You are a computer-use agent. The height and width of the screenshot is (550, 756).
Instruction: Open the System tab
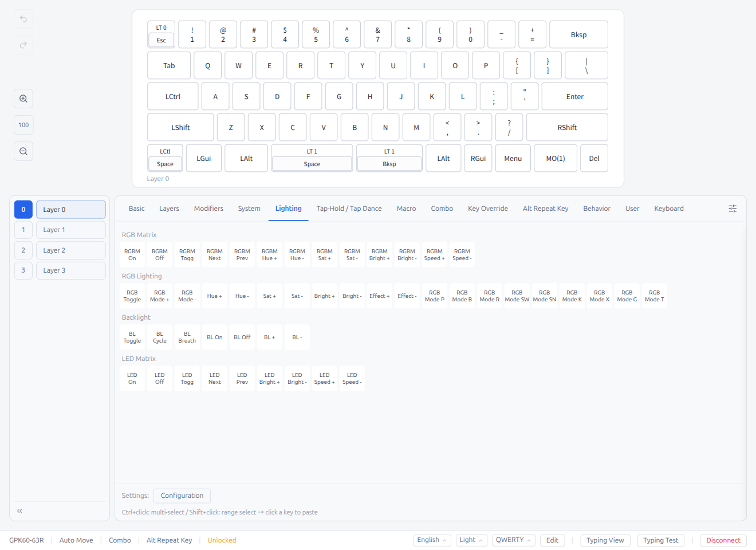point(249,209)
